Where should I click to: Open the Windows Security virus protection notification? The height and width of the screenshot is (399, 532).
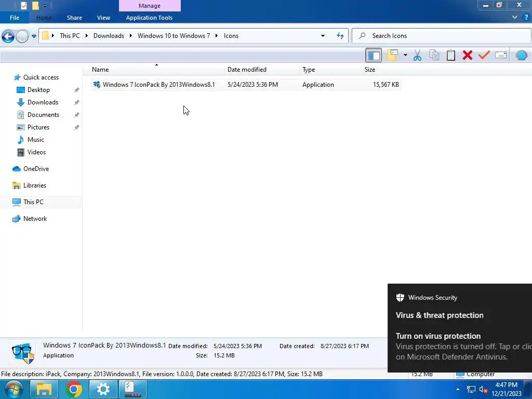tap(460, 328)
